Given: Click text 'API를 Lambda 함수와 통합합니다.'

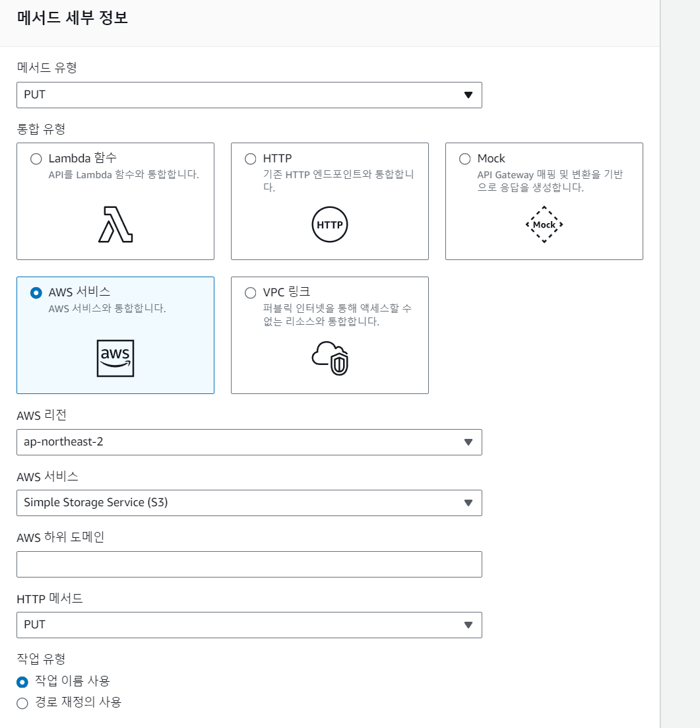Looking at the screenshot, I should [123, 174].
